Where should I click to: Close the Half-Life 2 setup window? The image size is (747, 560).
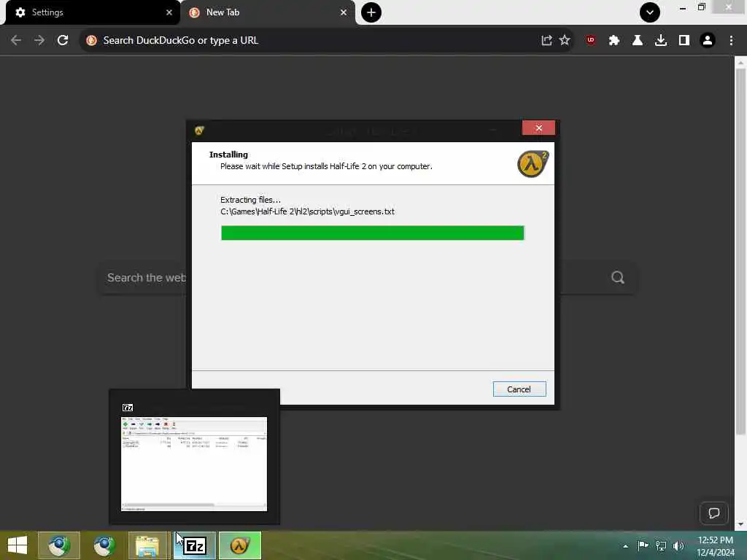(539, 128)
